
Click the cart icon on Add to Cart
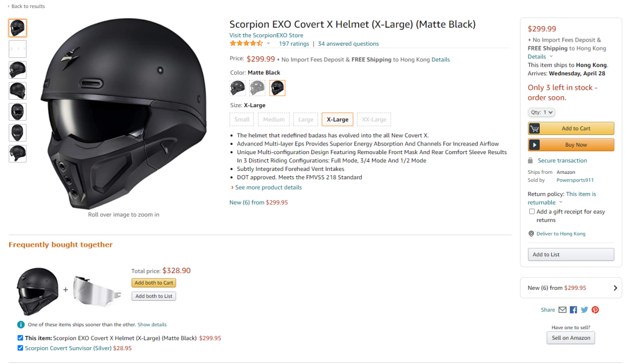coord(534,129)
